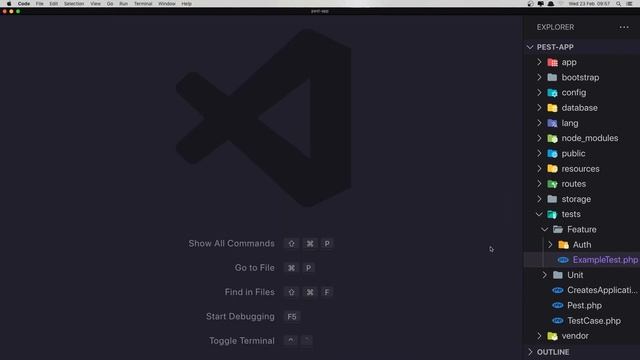Expand the OUTLINE section
Viewport: 640px width, 360px height.
[x=530, y=352]
